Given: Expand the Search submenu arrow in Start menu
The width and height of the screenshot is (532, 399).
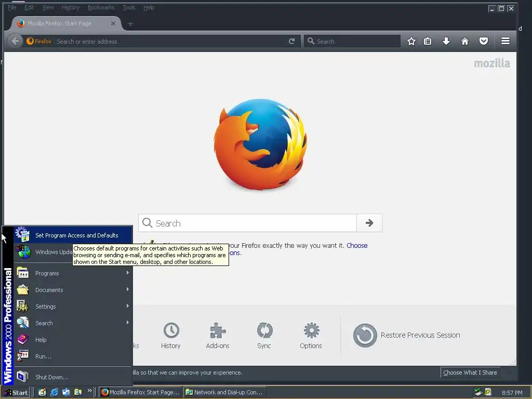Looking at the screenshot, I should 128,323.
